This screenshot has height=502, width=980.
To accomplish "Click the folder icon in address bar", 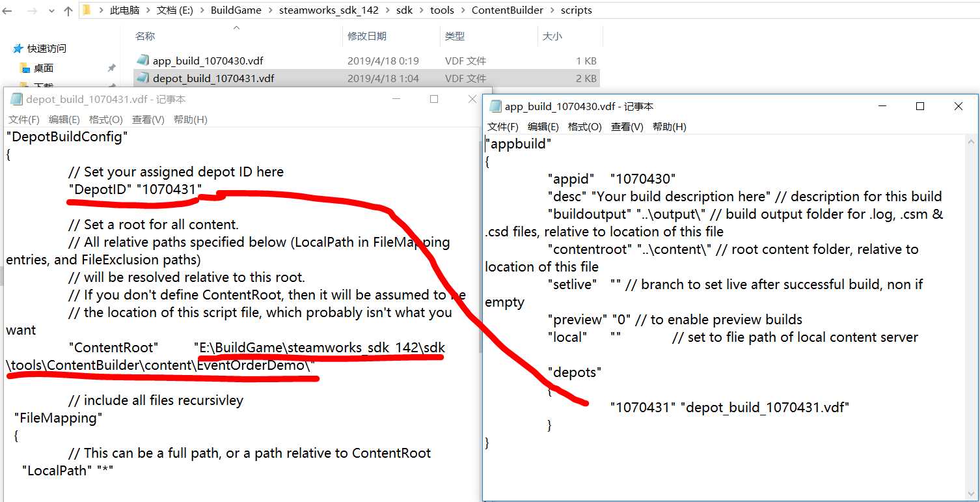I will point(87,10).
